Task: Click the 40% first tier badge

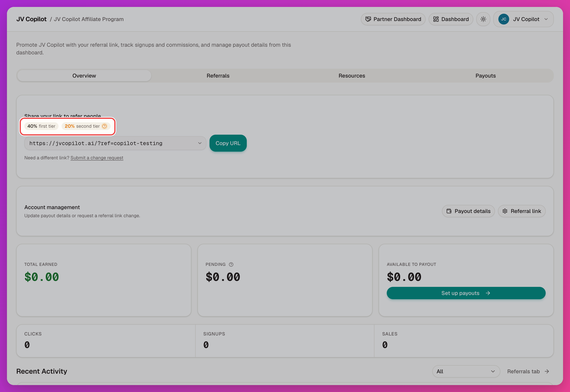Action: click(41, 126)
